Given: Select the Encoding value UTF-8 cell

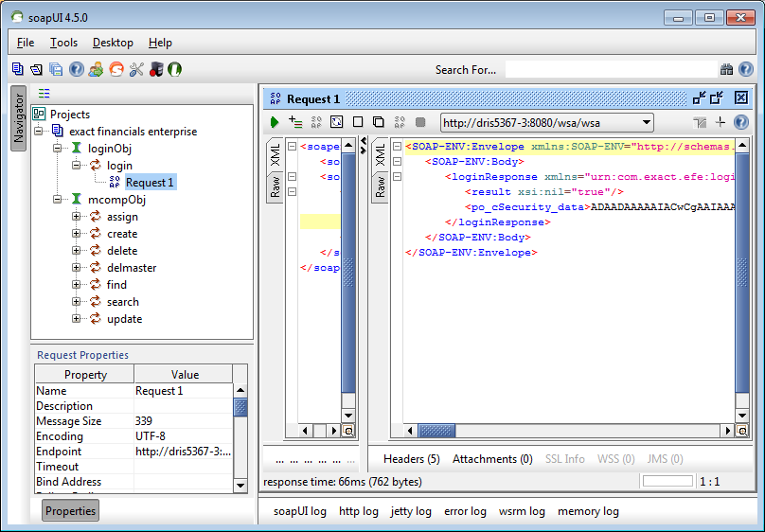Looking at the screenshot, I should (183, 436).
